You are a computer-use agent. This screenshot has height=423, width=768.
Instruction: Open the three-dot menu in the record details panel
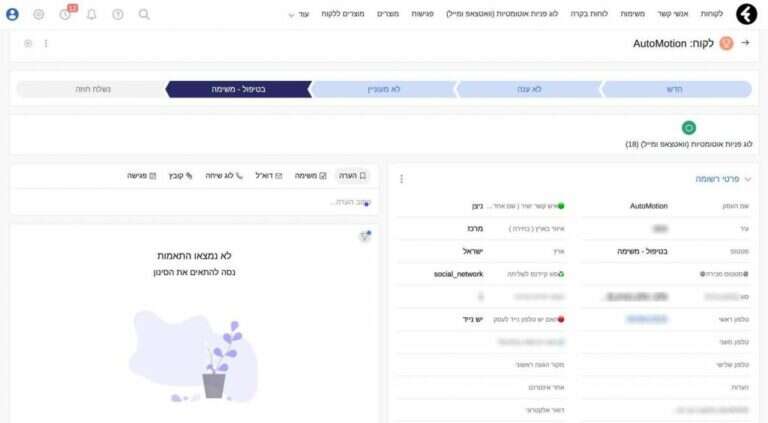[402, 179]
